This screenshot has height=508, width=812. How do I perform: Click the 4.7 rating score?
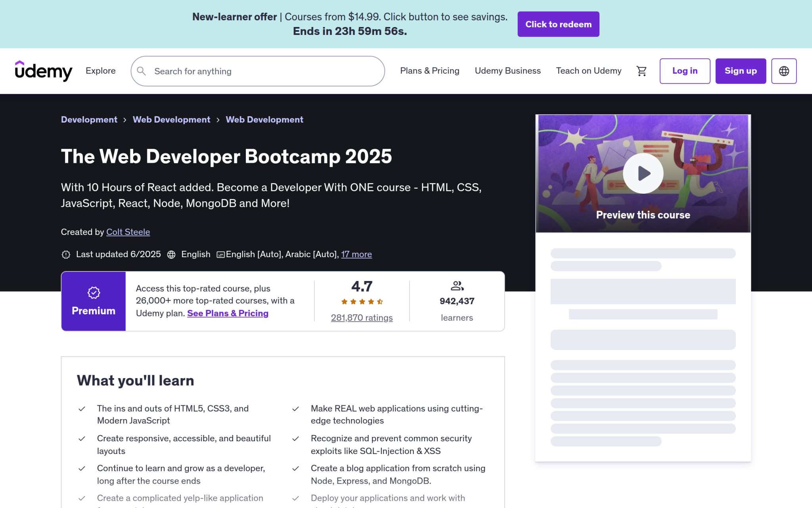[362, 287]
